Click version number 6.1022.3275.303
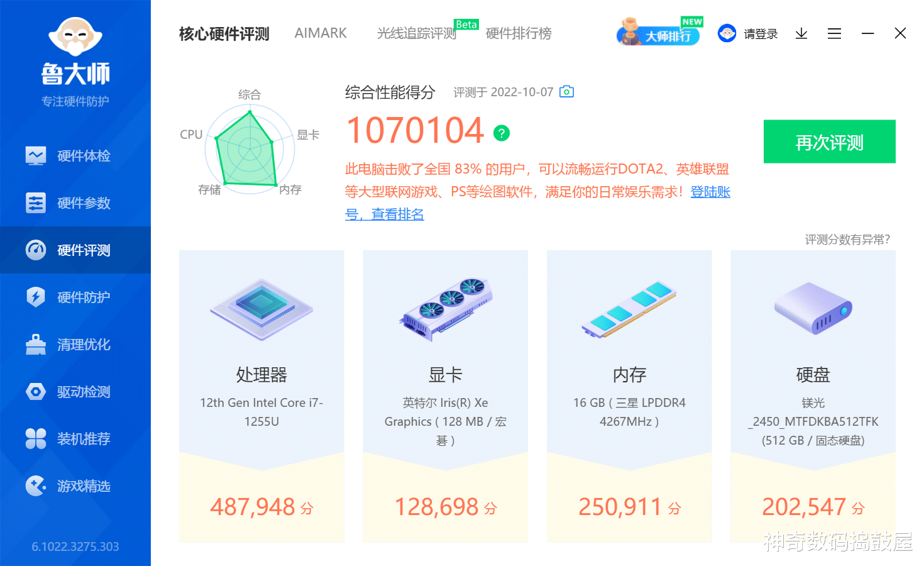 (75, 547)
